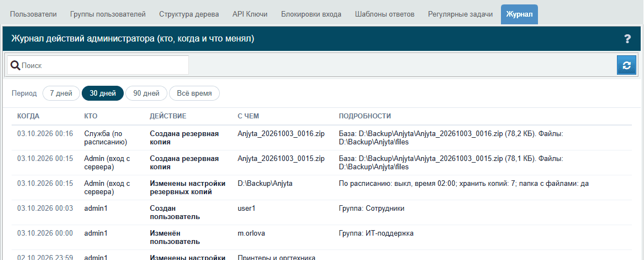Filter journal by 90 дней
Image resolution: width=644 pixels, height=260 pixels.
[146, 93]
